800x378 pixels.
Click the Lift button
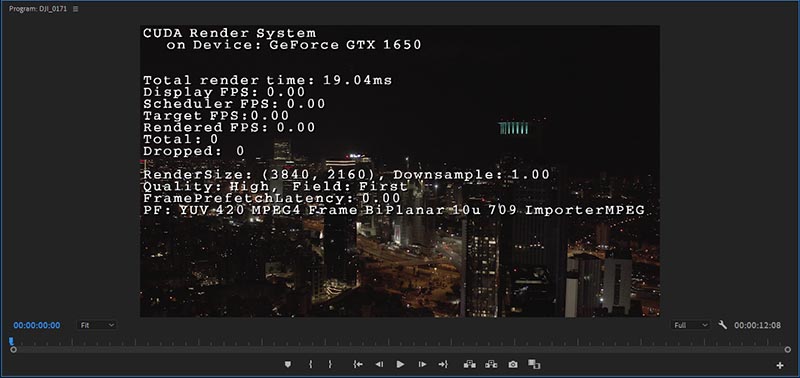point(469,364)
